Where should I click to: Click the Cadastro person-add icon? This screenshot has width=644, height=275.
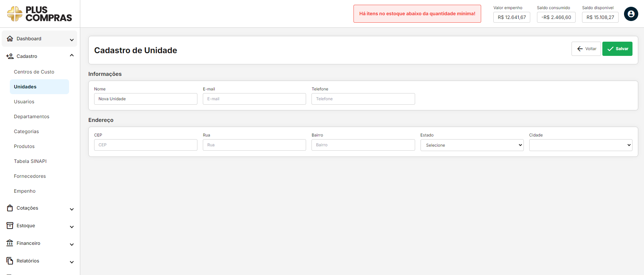(x=10, y=56)
